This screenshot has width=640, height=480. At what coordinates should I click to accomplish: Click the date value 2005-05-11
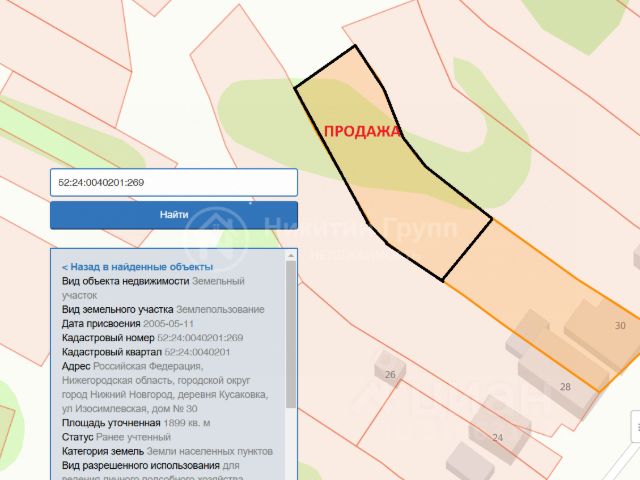[x=168, y=324]
